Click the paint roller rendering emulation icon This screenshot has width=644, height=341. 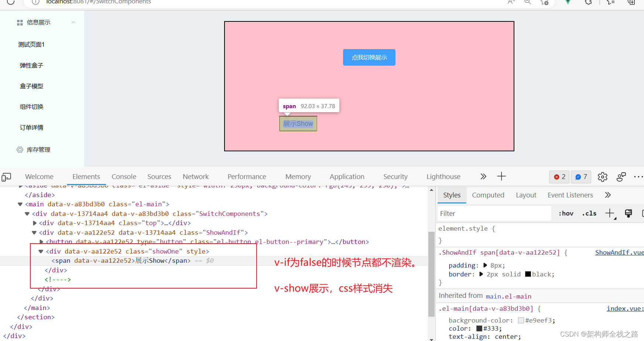[628, 213]
